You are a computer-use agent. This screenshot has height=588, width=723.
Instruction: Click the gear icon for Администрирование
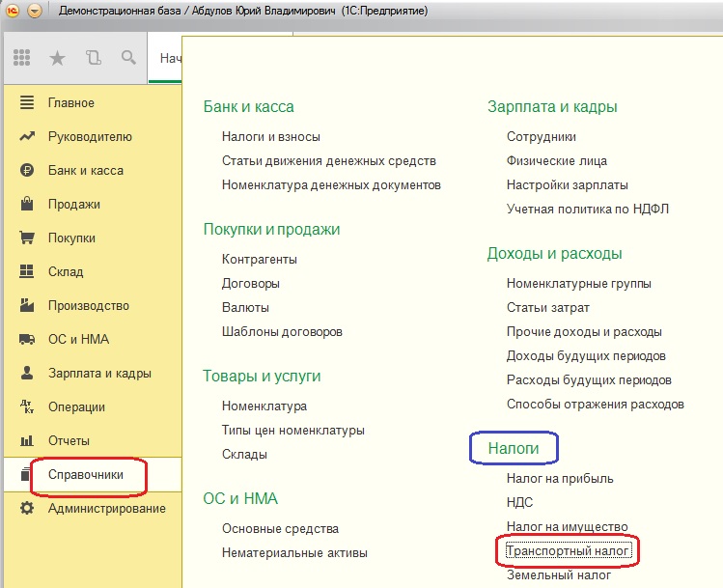click(x=27, y=508)
